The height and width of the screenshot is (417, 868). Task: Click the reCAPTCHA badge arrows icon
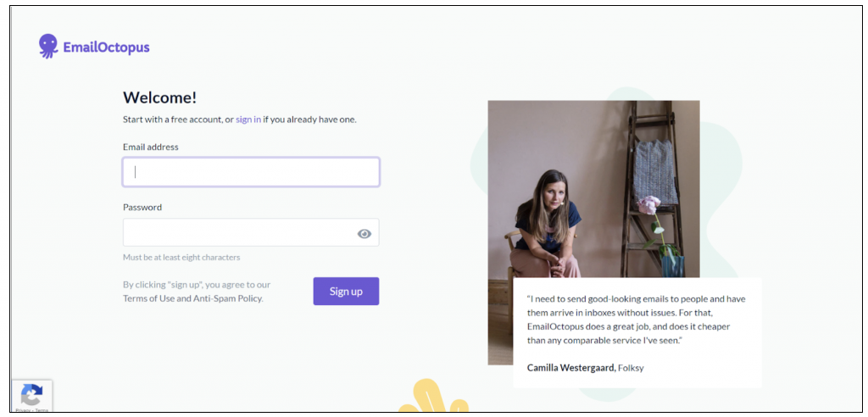pos(31,395)
